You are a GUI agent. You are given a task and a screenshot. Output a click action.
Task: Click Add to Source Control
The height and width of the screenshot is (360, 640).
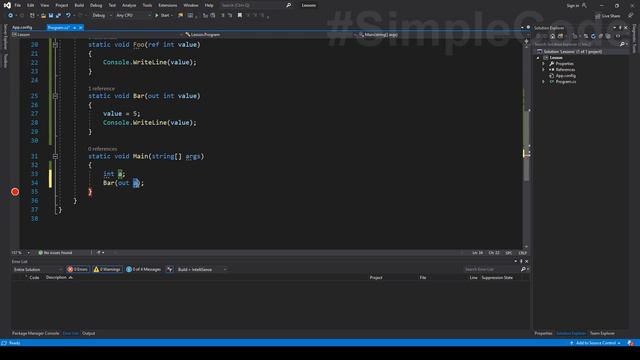(595, 343)
